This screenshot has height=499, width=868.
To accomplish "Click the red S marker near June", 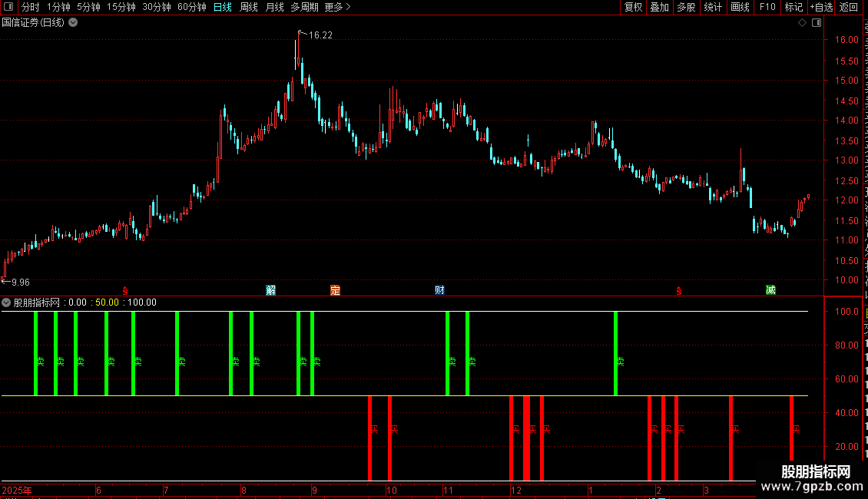I will pyautogui.click(x=125, y=291).
